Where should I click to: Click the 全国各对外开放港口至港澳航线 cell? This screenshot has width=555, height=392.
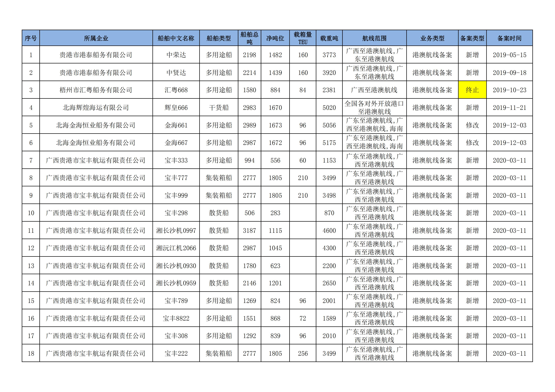pyautogui.click(x=374, y=108)
